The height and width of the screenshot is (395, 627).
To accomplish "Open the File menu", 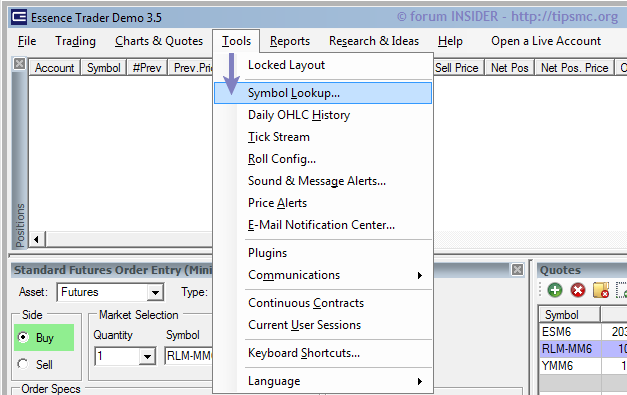I will (27, 41).
